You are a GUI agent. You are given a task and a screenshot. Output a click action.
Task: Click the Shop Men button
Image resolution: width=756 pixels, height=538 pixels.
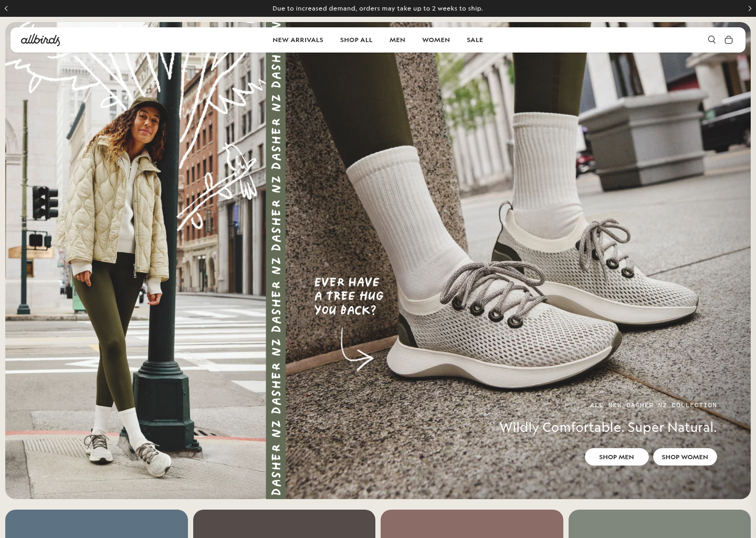pos(616,457)
